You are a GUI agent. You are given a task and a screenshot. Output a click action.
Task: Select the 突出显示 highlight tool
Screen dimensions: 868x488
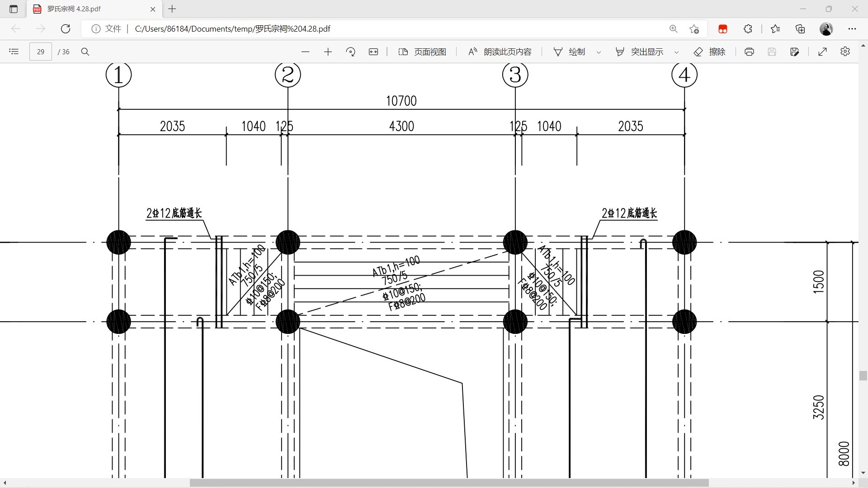click(639, 52)
